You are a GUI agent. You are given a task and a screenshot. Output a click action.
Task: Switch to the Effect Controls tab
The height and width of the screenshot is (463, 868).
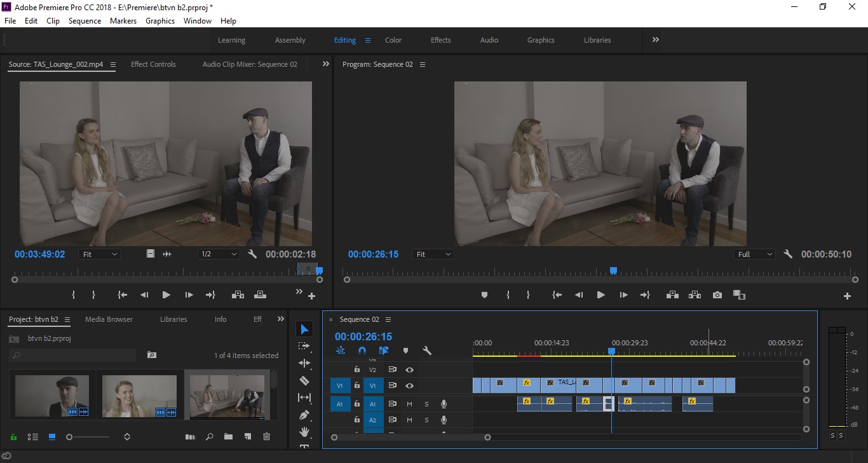coord(153,64)
